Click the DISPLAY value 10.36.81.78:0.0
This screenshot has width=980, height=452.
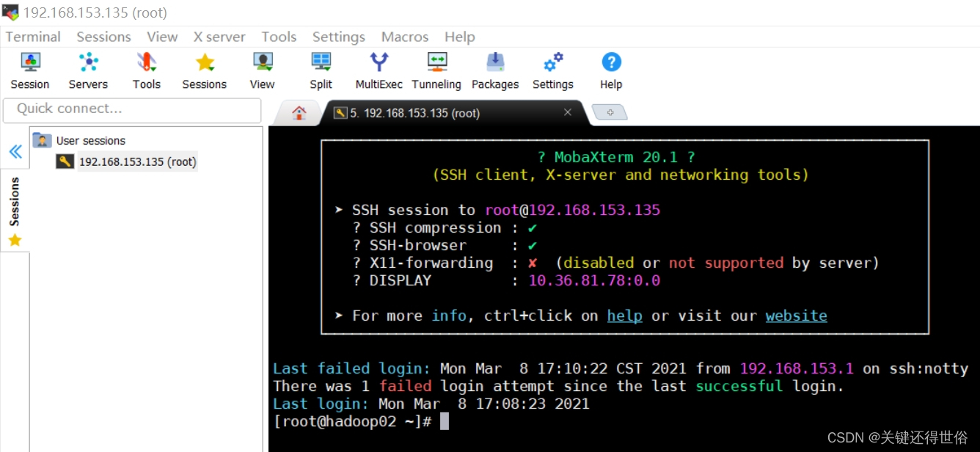pos(594,280)
